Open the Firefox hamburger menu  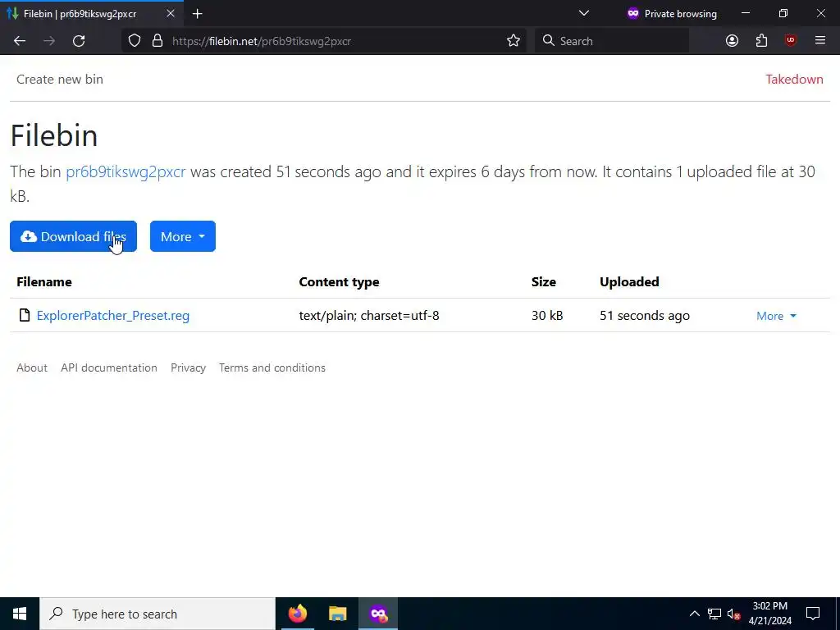click(x=820, y=41)
